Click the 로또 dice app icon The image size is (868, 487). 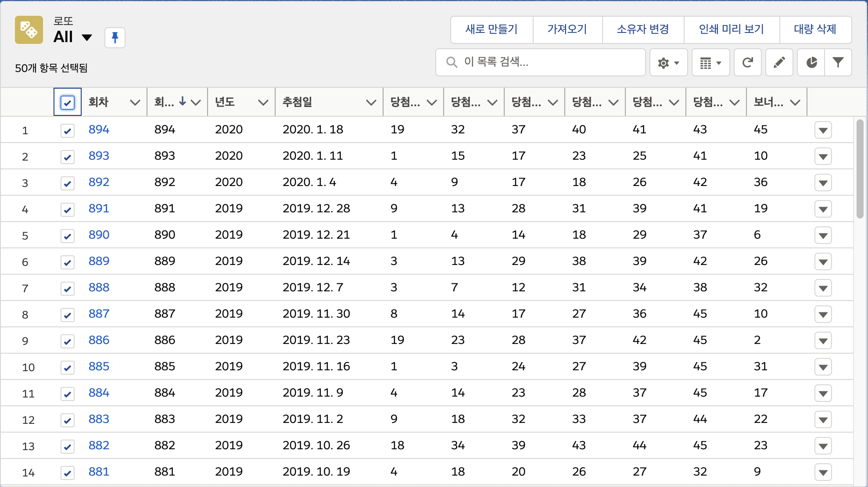tap(29, 30)
